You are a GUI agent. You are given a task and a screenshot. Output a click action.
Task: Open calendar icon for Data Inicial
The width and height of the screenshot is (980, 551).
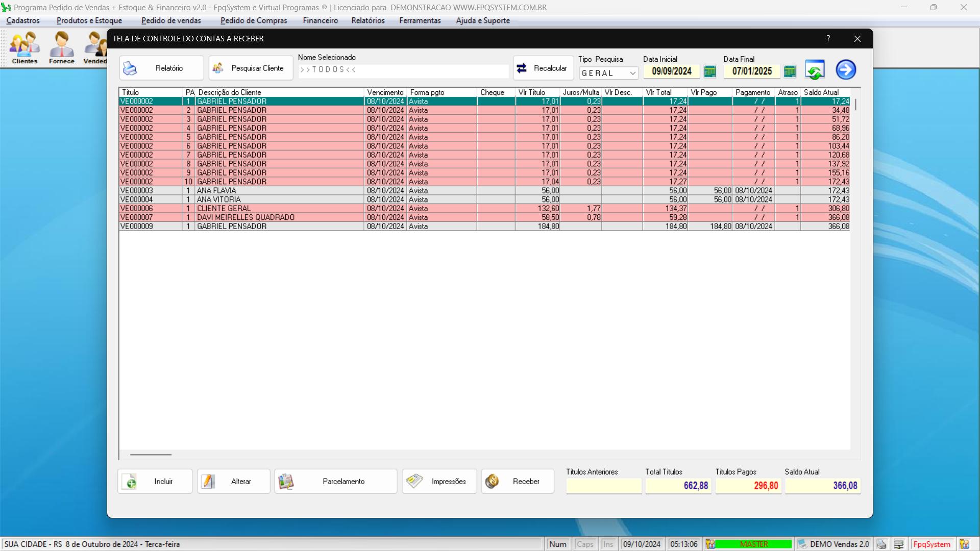point(710,71)
